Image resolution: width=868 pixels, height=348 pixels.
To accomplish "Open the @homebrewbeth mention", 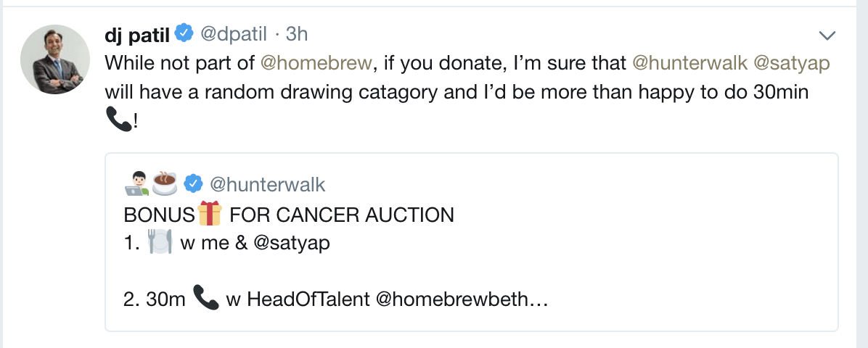I will tap(453, 299).
